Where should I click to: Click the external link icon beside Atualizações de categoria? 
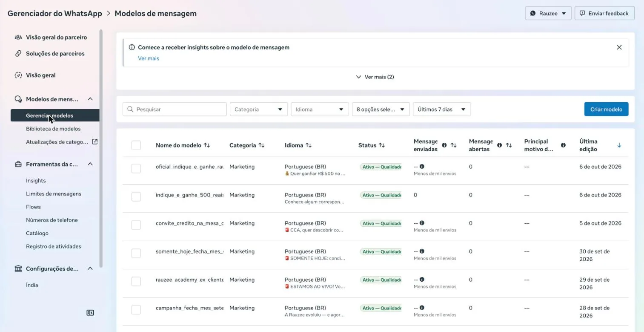(95, 141)
